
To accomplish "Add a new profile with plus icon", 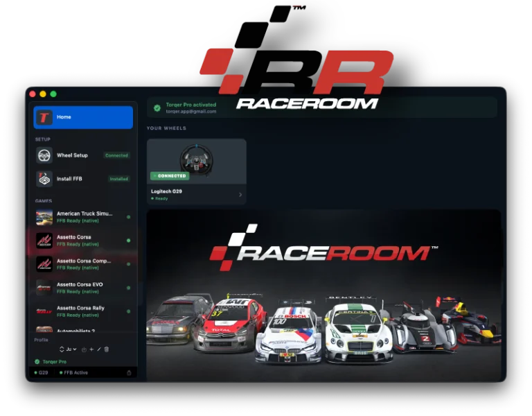I will (91, 349).
